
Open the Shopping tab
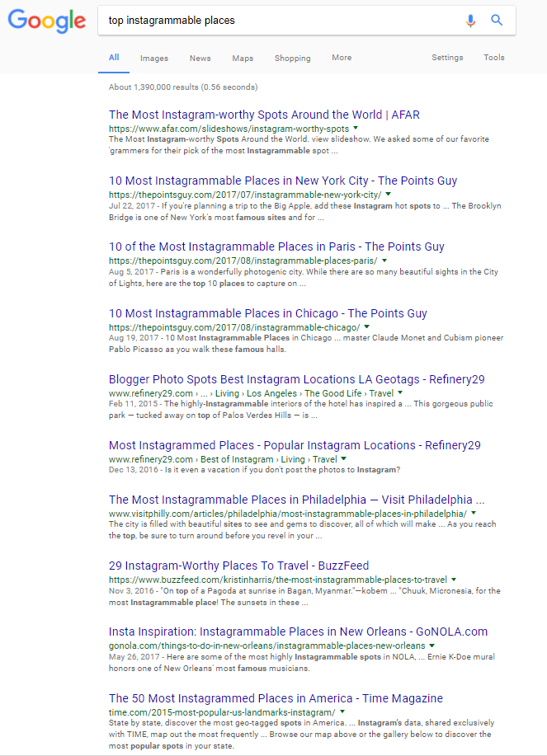point(293,58)
